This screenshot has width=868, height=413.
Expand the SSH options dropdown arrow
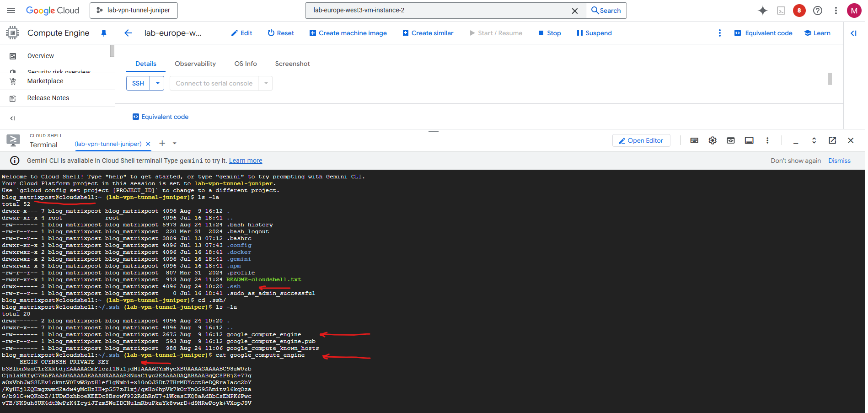click(157, 83)
